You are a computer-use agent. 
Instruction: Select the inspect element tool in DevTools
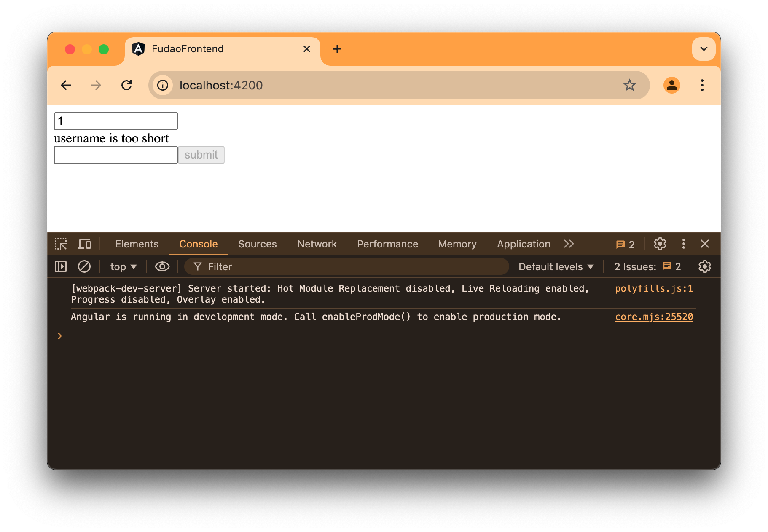61,244
